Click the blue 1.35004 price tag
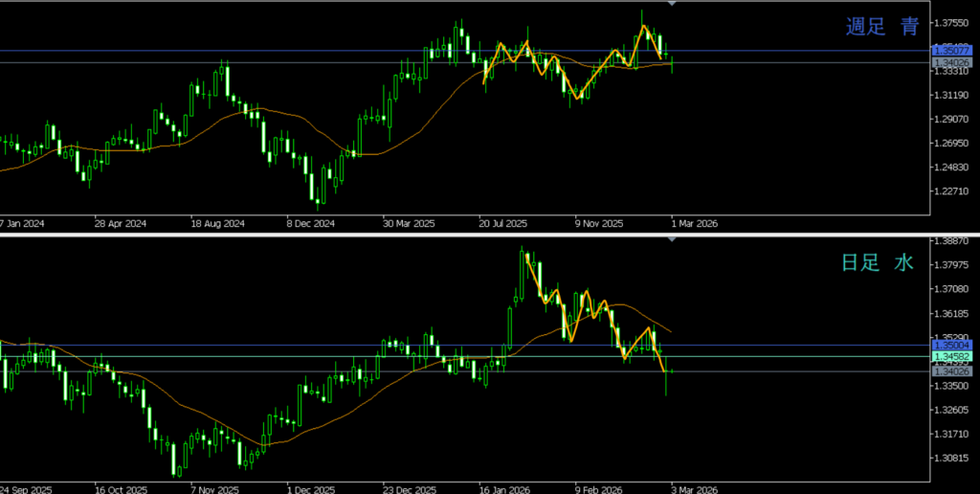The height and width of the screenshot is (494, 980). click(950, 345)
